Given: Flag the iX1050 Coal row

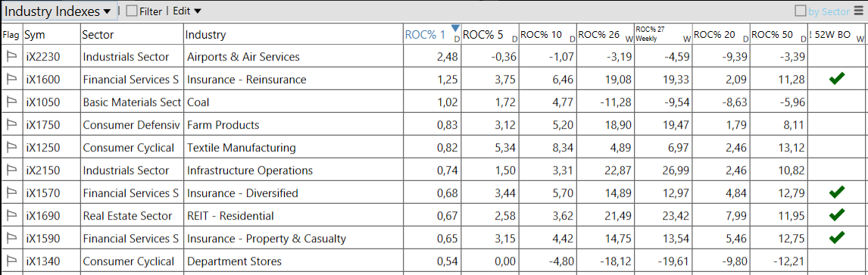Looking at the screenshot, I should point(11,102).
